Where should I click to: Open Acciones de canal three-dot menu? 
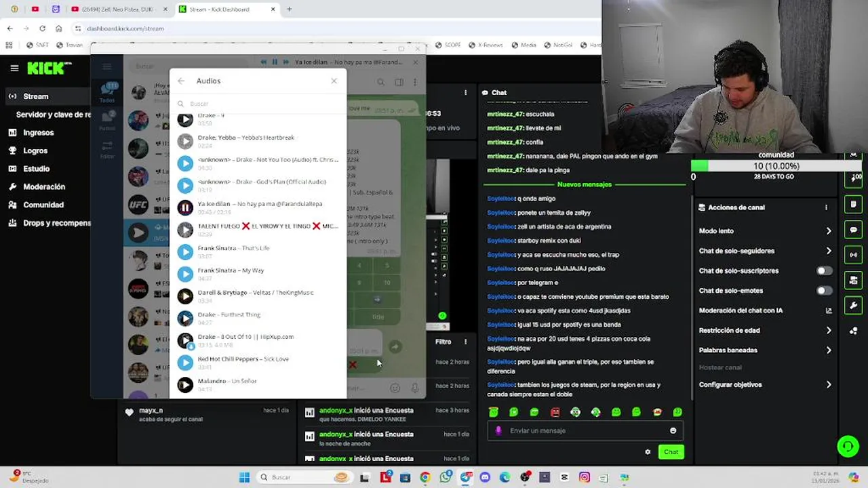click(826, 207)
